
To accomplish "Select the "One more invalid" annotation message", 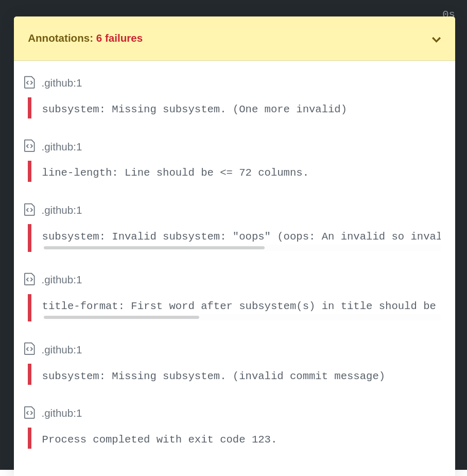I will [194, 109].
